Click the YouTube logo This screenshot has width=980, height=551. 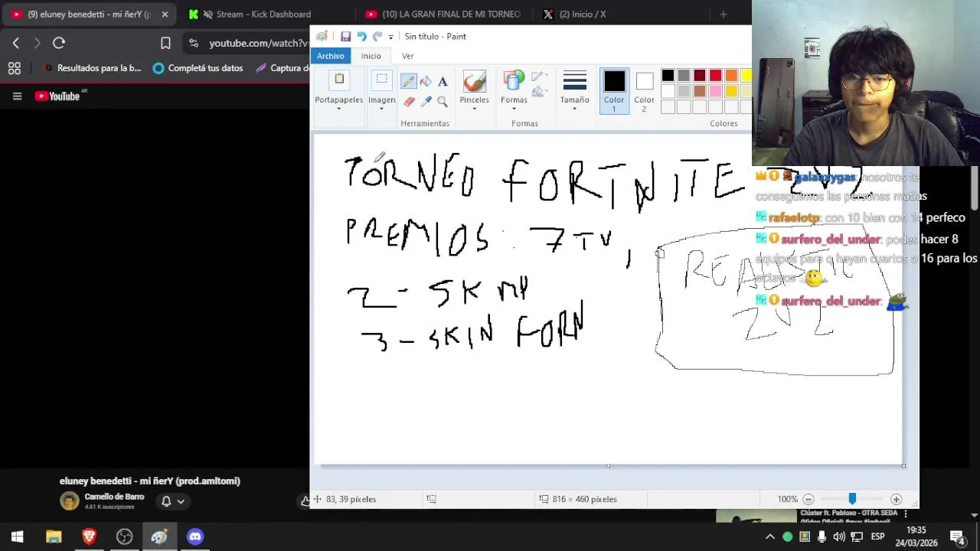[x=58, y=96]
